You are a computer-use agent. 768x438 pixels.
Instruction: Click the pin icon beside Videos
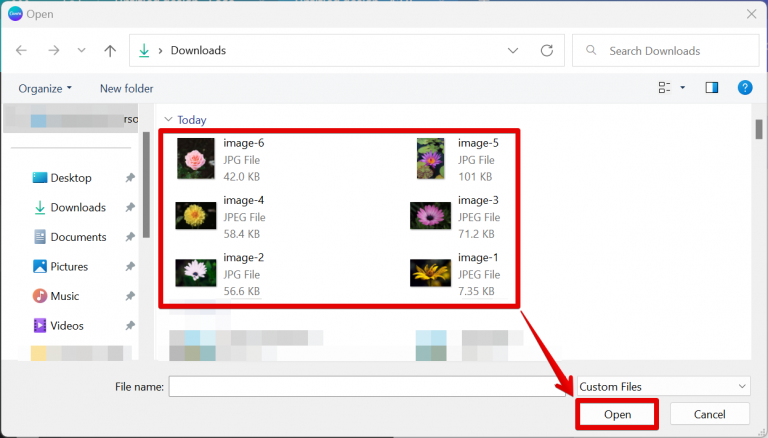130,325
